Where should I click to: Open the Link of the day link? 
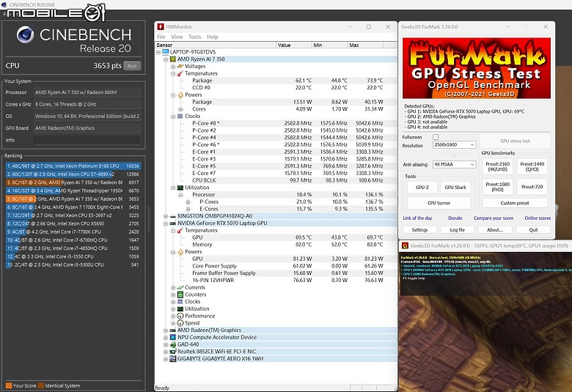[x=417, y=218]
